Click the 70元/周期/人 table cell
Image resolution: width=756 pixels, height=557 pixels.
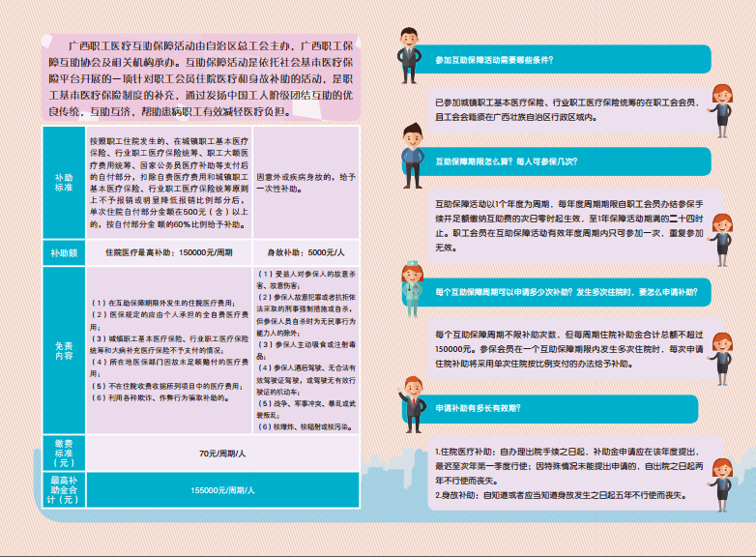click(222, 452)
